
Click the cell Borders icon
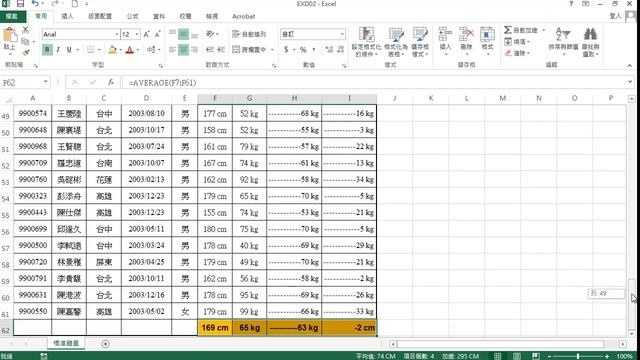(x=90, y=50)
